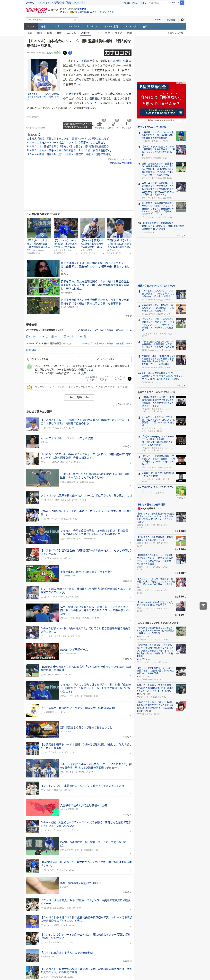Screen dimensions: 210x980
Task: Switch to the エキスパート tab
Action: click(x=72, y=27)
